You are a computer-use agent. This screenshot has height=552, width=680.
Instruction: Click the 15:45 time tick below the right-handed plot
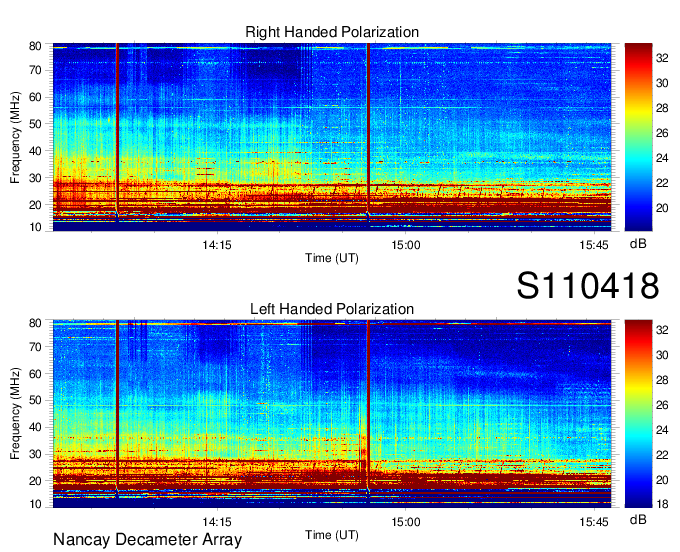click(x=594, y=245)
